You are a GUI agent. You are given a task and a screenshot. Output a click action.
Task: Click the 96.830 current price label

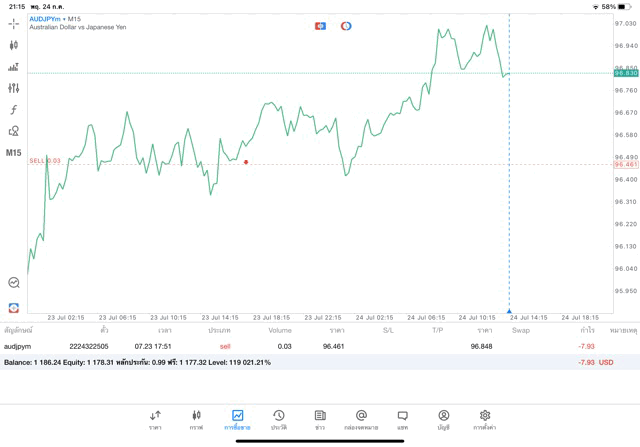[x=626, y=73]
